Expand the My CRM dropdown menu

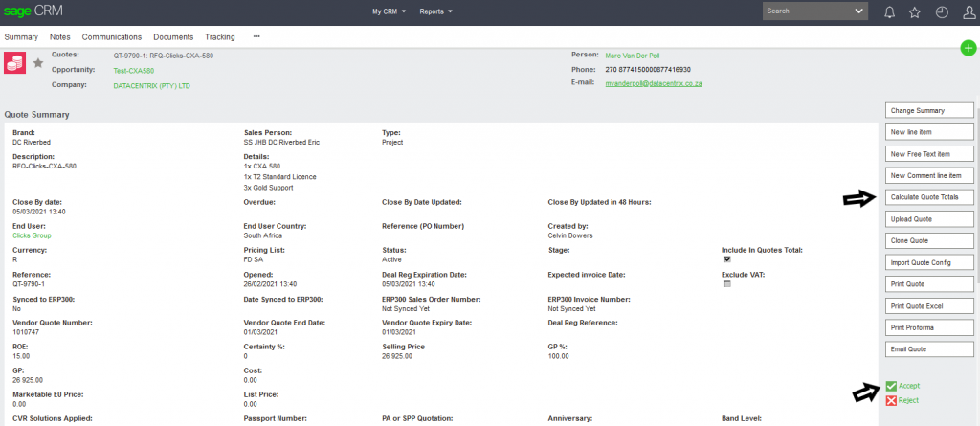click(x=390, y=11)
